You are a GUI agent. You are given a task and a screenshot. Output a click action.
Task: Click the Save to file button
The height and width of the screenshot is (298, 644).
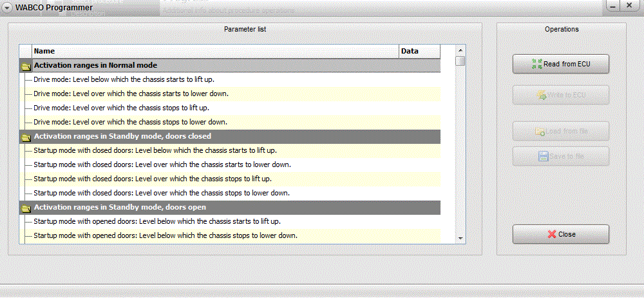coord(561,156)
